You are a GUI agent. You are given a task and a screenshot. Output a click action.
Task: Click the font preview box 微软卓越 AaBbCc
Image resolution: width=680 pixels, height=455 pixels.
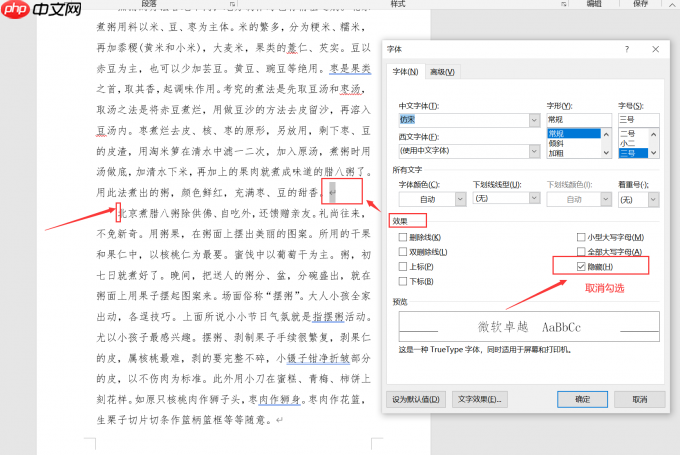pyautogui.click(x=529, y=327)
